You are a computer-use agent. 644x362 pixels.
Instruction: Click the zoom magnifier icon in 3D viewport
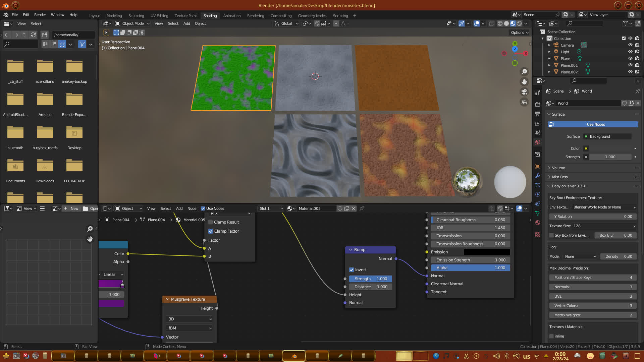coord(524,72)
